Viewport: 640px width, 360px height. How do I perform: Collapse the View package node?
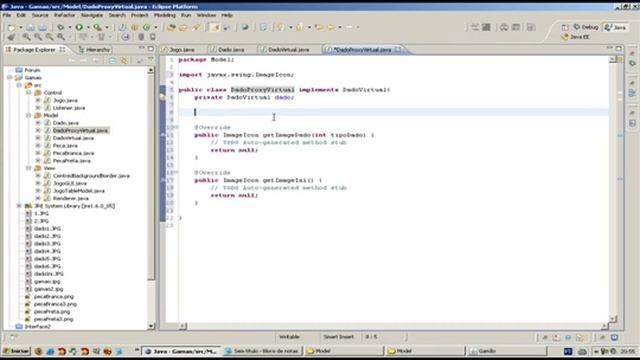[x=28, y=168]
